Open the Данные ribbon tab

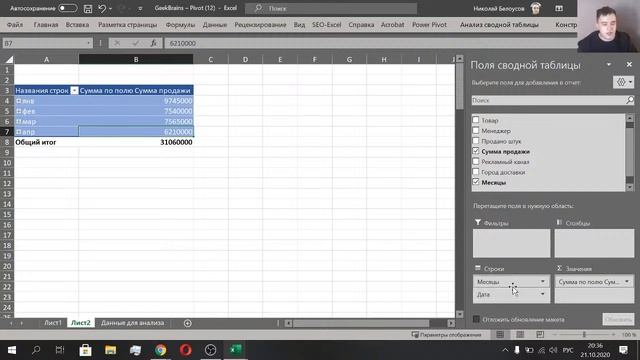pos(215,24)
